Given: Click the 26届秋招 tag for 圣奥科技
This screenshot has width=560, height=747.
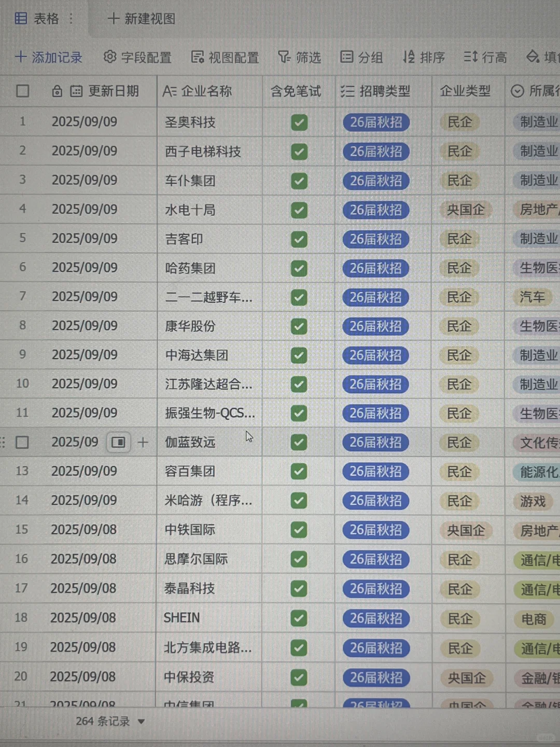Looking at the screenshot, I should click(376, 122).
